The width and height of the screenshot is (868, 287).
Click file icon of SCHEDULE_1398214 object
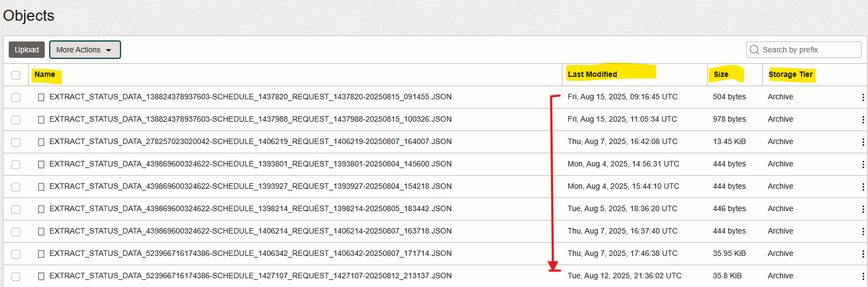(41, 209)
